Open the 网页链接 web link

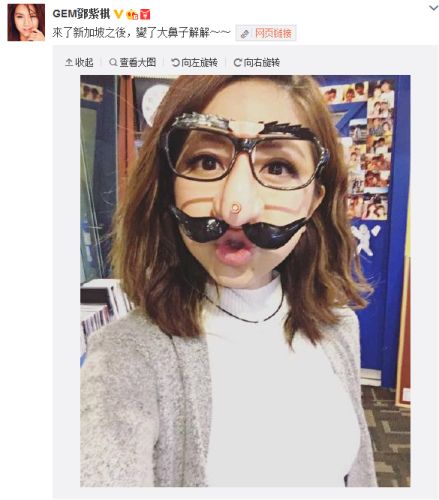pos(273,33)
